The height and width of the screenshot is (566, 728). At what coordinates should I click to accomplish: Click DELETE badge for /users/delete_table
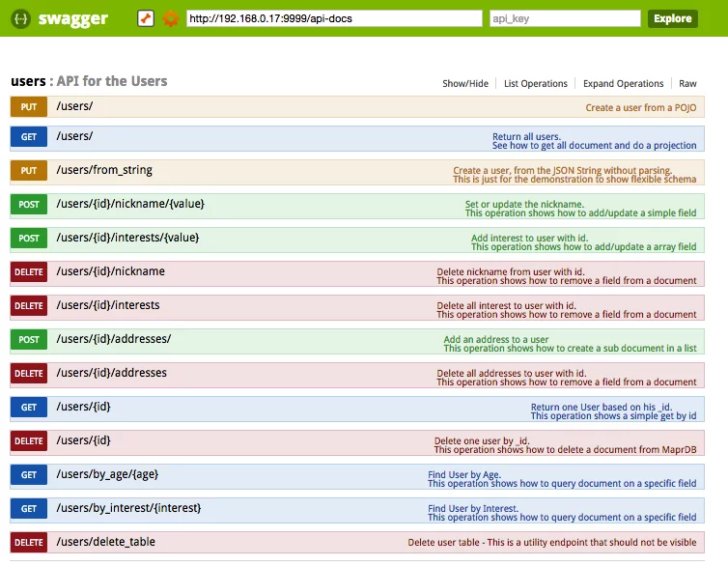click(29, 542)
